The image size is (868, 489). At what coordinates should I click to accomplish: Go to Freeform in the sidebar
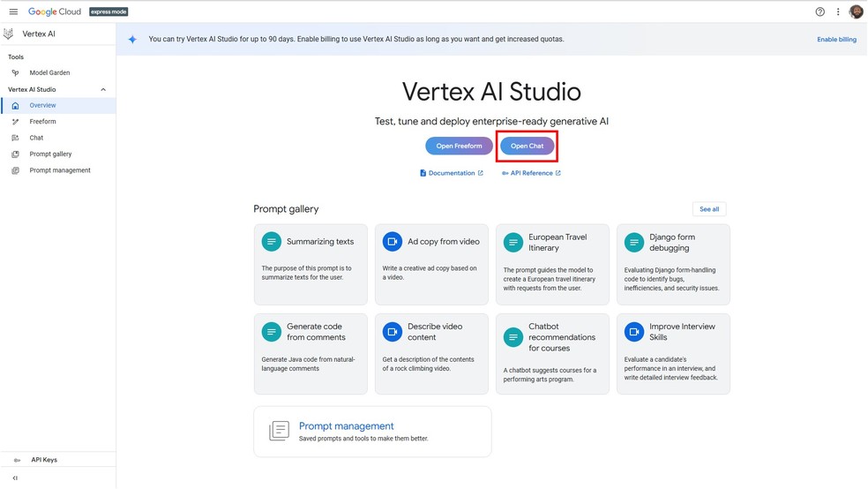point(42,121)
